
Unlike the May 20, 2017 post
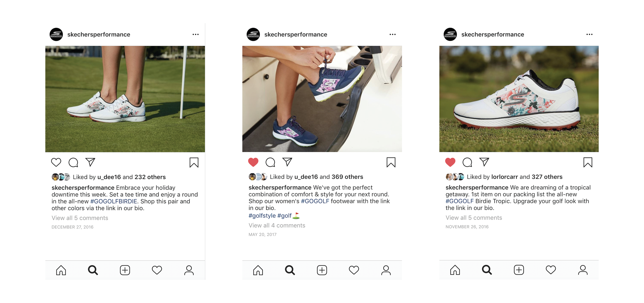pos(253,162)
